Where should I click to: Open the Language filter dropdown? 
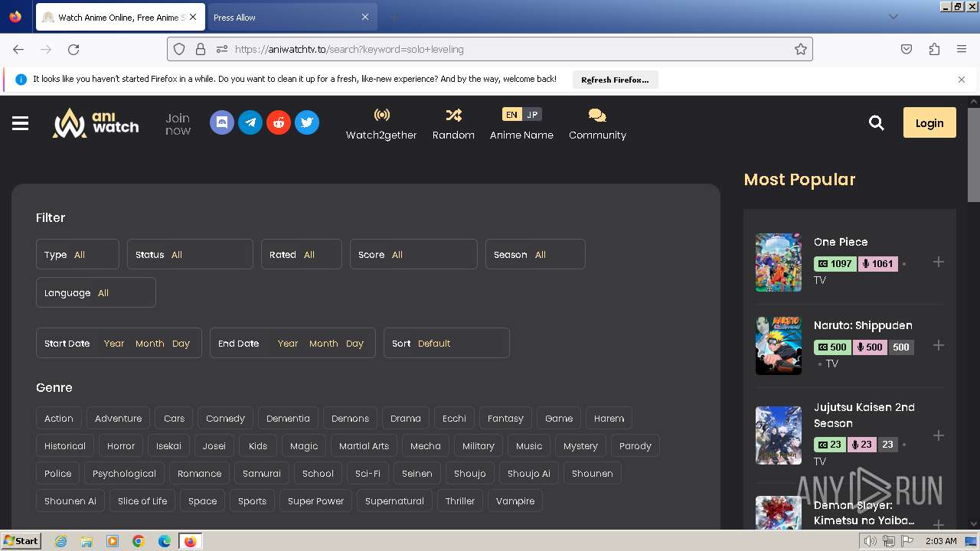coord(96,292)
